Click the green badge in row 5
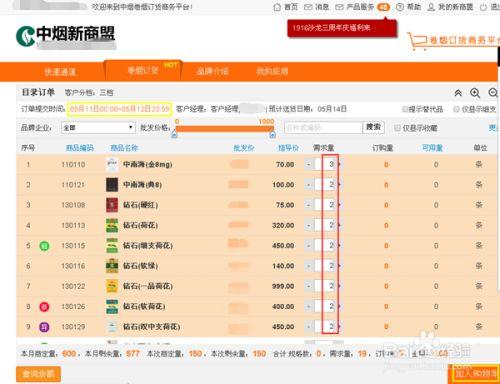 pos(44,246)
